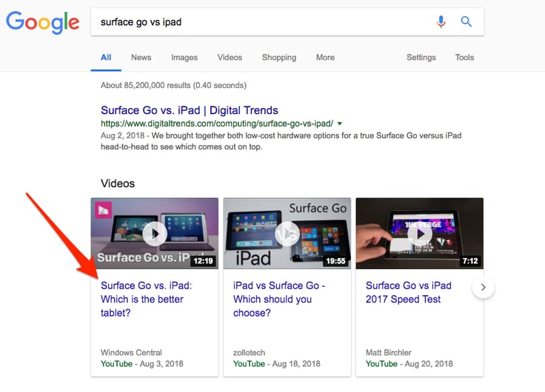
Task: Switch to the News tab
Action: click(141, 57)
